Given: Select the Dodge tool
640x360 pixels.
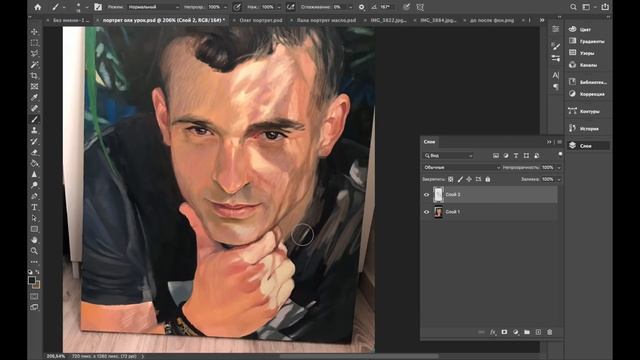Looking at the screenshot, I should click(34, 185).
